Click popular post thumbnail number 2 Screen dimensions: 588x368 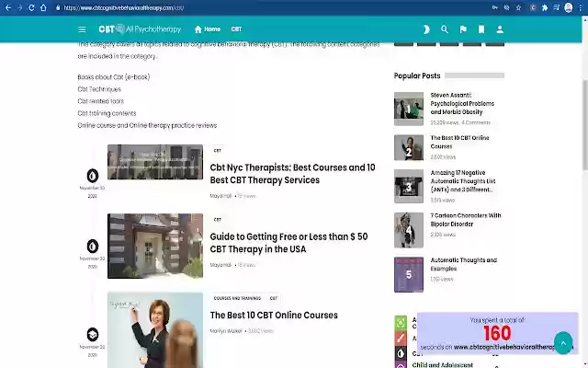[409, 147]
